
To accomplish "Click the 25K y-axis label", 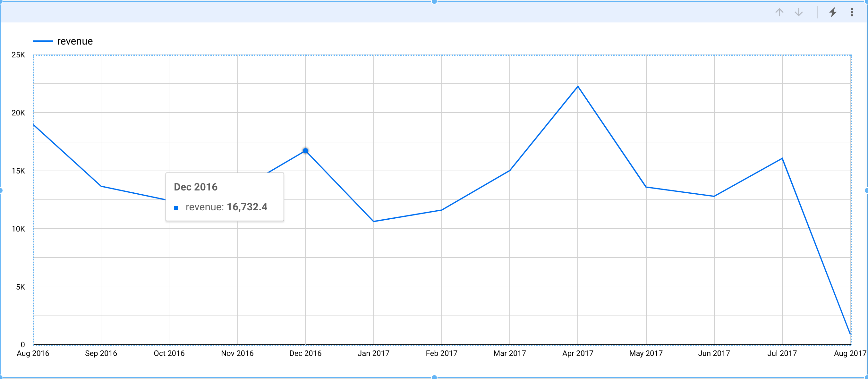I will [x=18, y=55].
